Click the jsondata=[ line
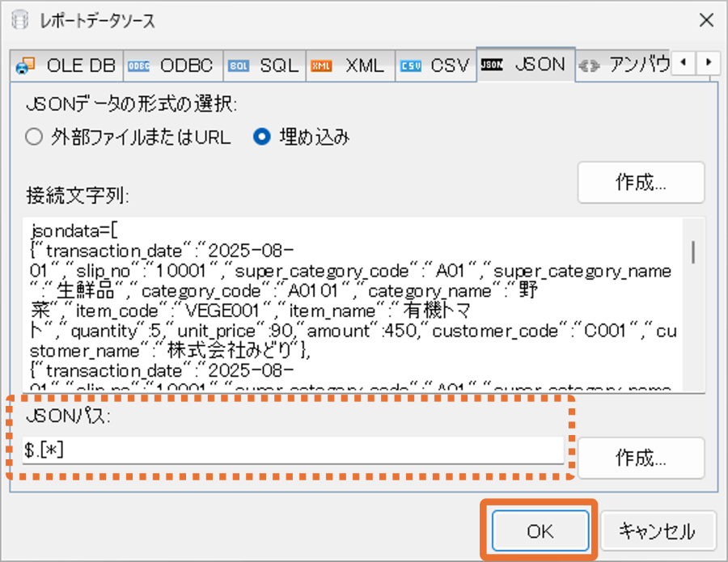 click(x=74, y=230)
